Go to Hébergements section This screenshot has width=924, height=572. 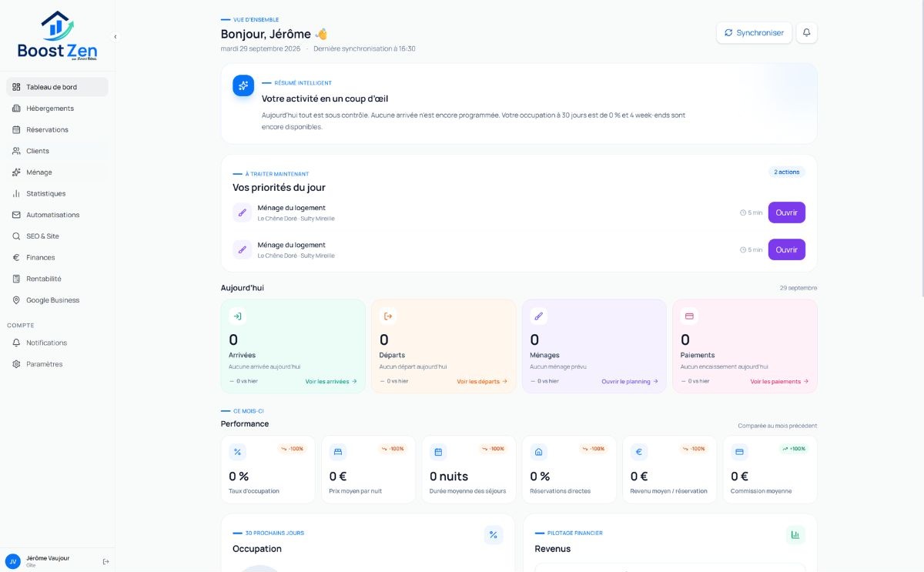pos(57,109)
